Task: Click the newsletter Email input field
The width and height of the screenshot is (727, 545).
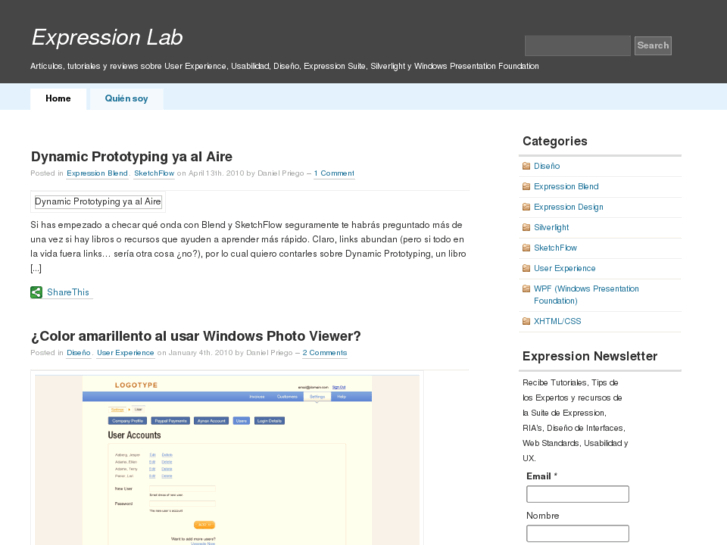Action: (x=577, y=494)
